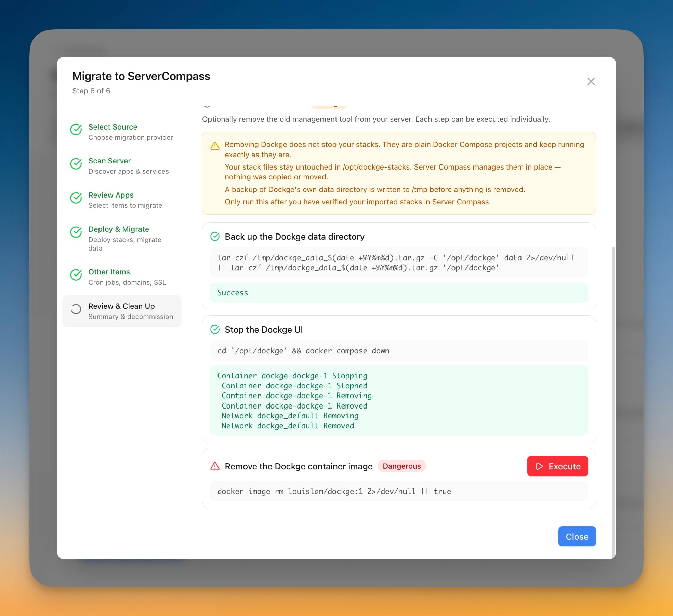Image resolution: width=673 pixels, height=616 pixels.
Task: Click the 'Choose migration provider' step description
Action: [x=131, y=137]
